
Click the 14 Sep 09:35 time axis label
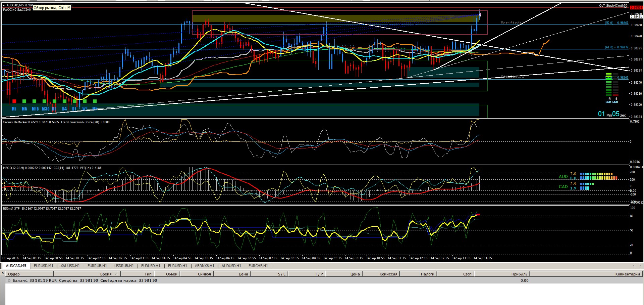[332, 258]
